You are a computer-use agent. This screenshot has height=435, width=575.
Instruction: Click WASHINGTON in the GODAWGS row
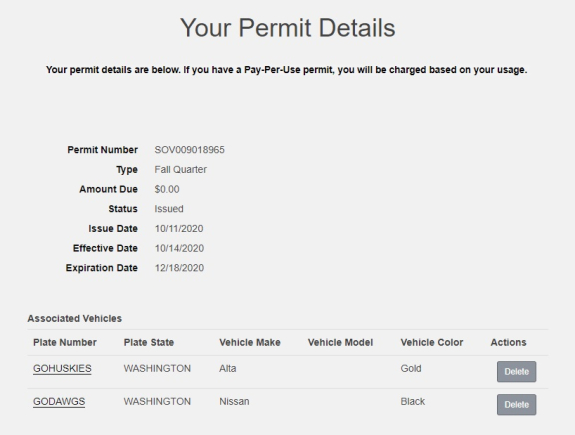click(157, 401)
